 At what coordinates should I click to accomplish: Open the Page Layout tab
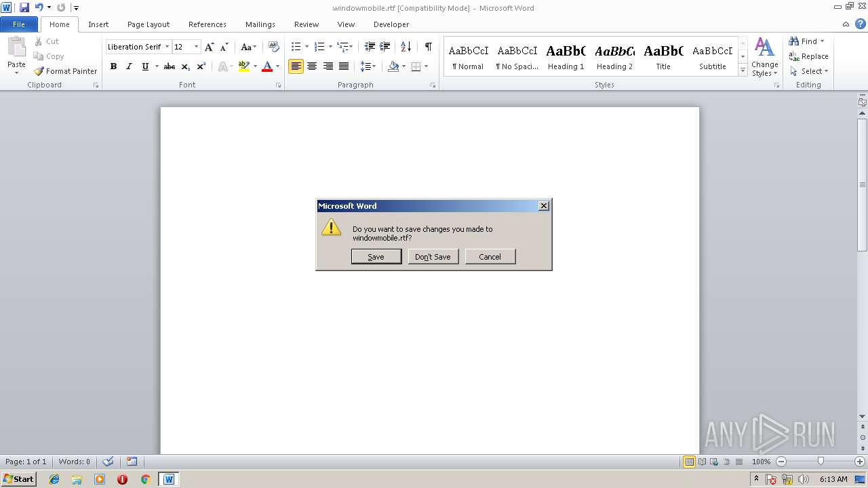pyautogui.click(x=149, y=24)
